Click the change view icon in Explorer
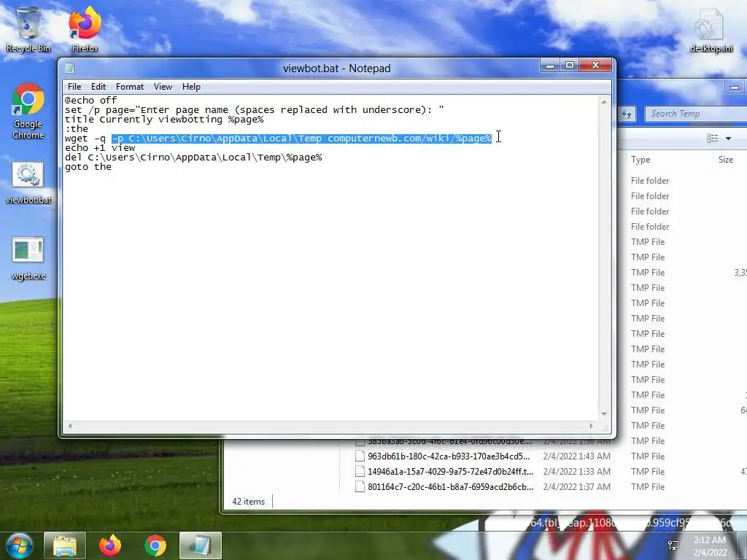The width and height of the screenshot is (747, 560). pos(712,138)
